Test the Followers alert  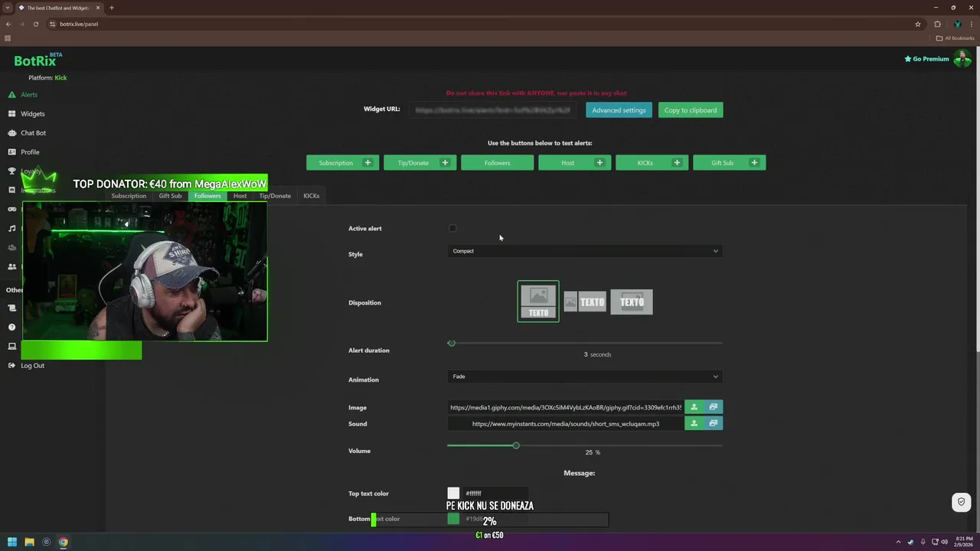point(497,163)
